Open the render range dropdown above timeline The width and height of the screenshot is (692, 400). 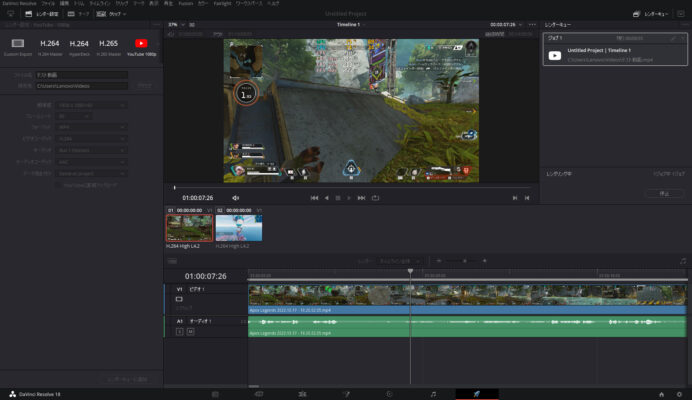(x=399, y=261)
